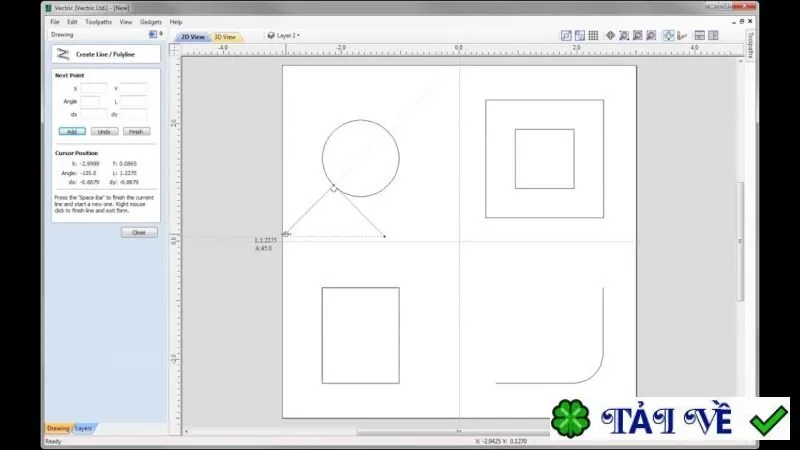Open the Toolpaths side tab
This screenshot has width=800, height=450.
tap(750, 45)
